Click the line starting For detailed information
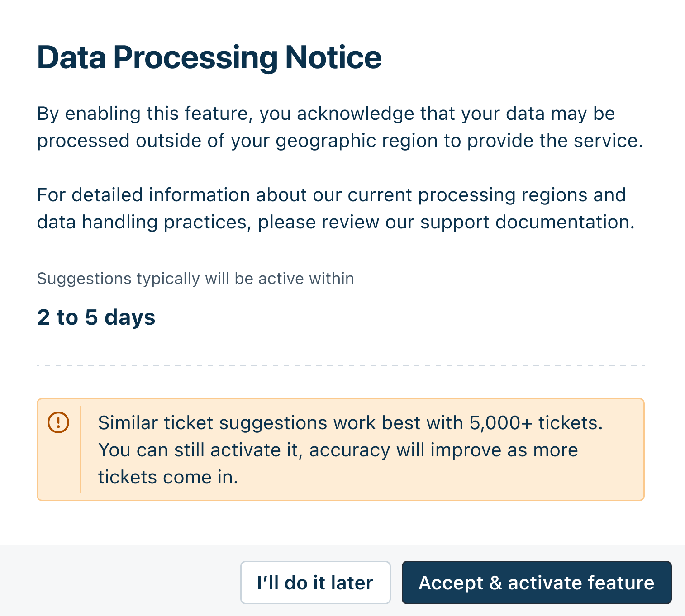Image resolution: width=685 pixels, height=616 pixels. click(x=332, y=195)
